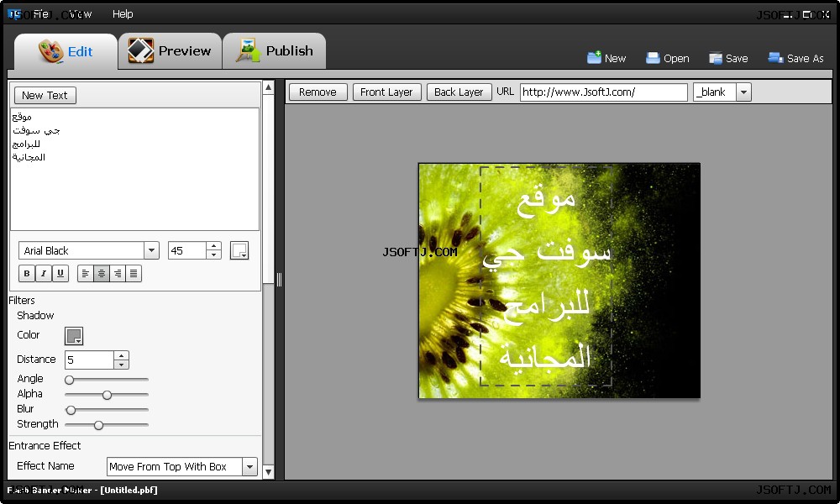Click the text editing area

[x=134, y=169]
